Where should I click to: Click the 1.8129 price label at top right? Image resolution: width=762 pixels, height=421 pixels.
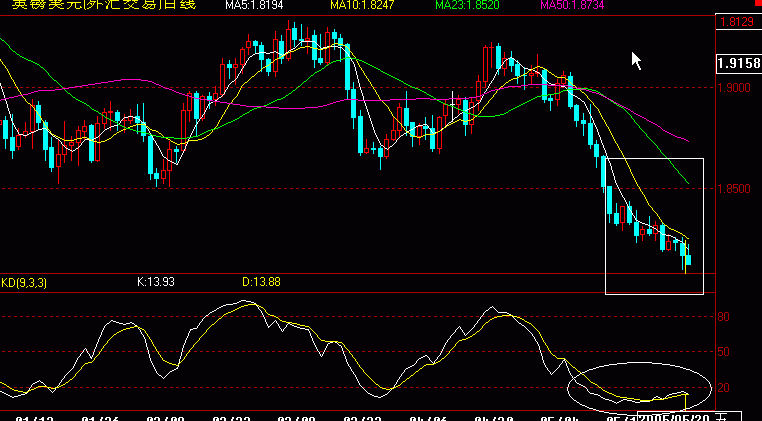pyautogui.click(x=737, y=22)
